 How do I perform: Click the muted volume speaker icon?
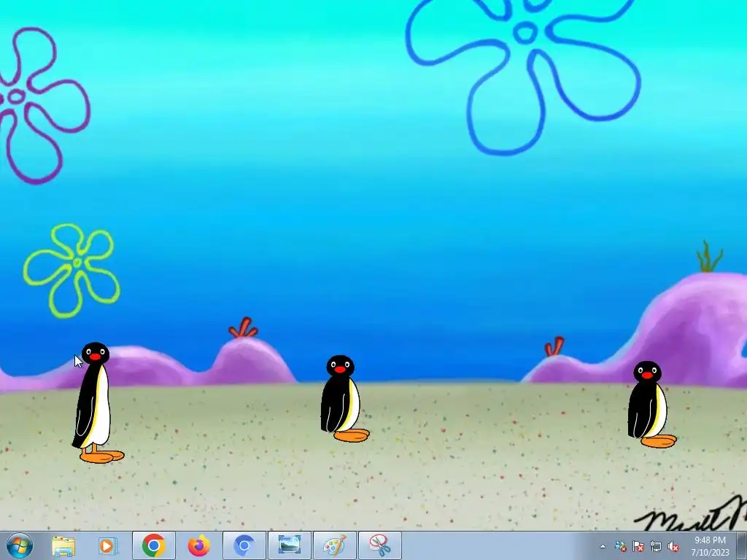point(673,547)
